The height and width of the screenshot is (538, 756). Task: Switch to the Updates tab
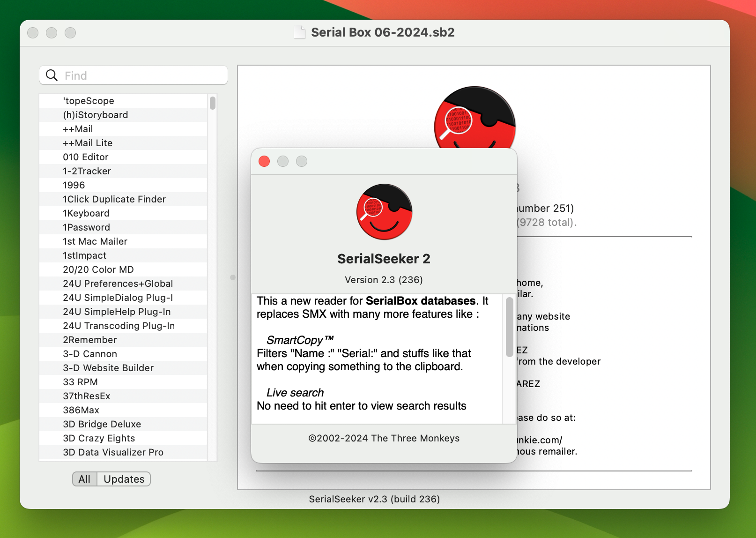(124, 479)
